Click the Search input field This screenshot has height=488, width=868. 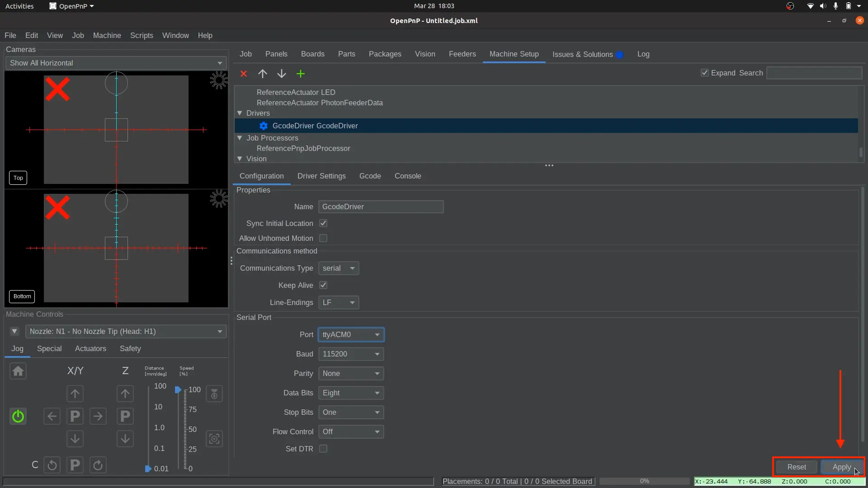click(814, 73)
